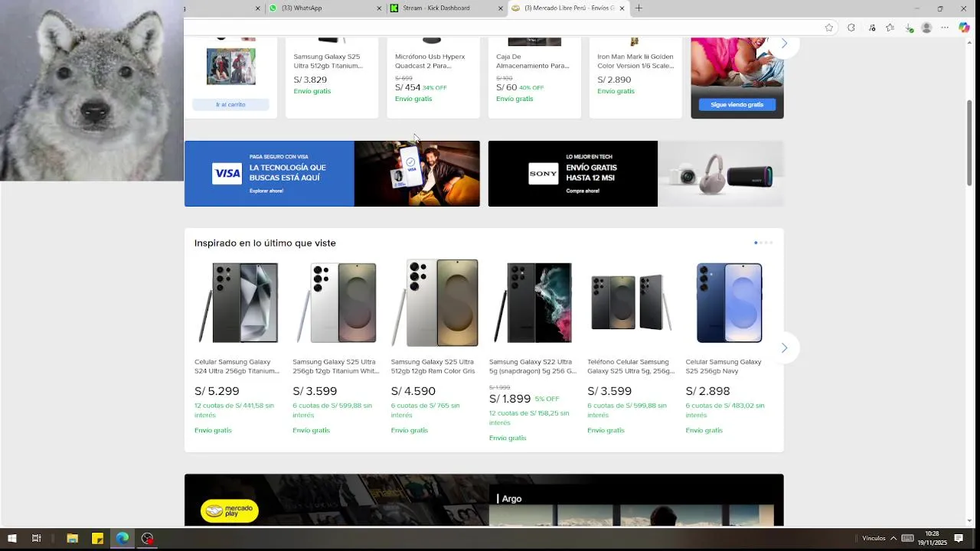Click the page vertical scrollbar thumb
This screenshot has height=551, width=980.
click(x=969, y=142)
